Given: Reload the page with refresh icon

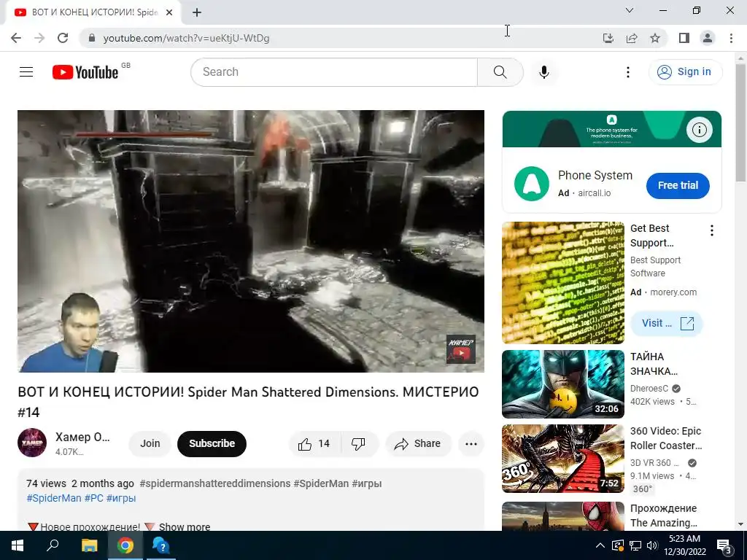Looking at the screenshot, I should coord(63,38).
